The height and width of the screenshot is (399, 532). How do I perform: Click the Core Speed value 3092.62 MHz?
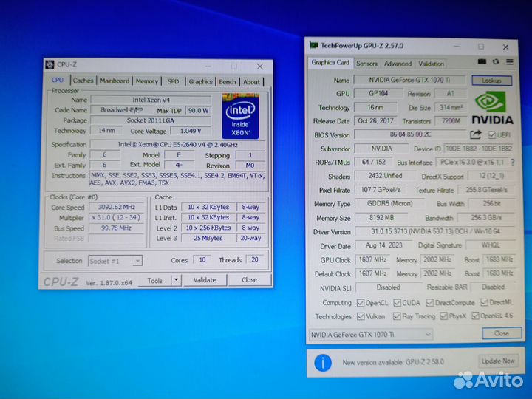pyautogui.click(x=117, y=207)
